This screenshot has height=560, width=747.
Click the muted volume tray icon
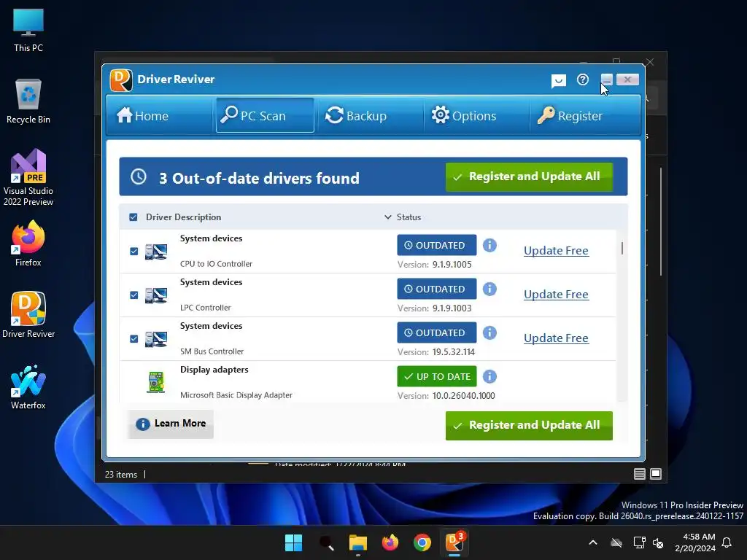click(x=659, y=542)
